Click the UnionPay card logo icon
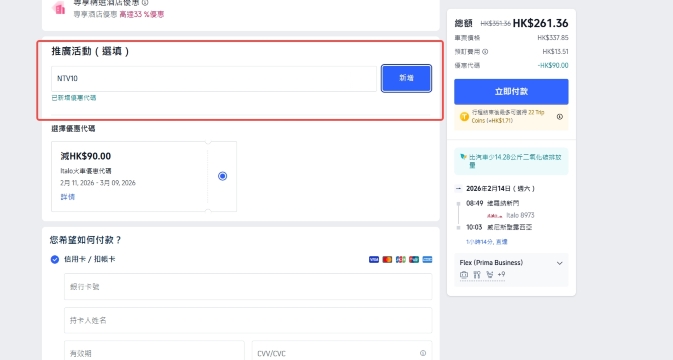This screenshot has width=673, height=360. coord(414,260)
